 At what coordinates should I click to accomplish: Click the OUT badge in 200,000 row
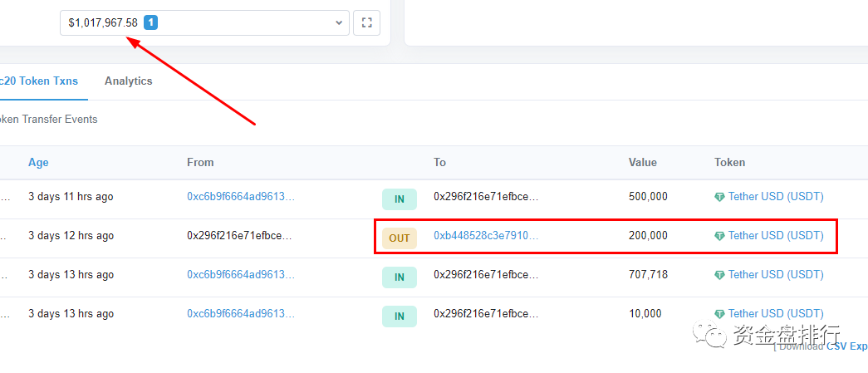[x=400, y=238]
